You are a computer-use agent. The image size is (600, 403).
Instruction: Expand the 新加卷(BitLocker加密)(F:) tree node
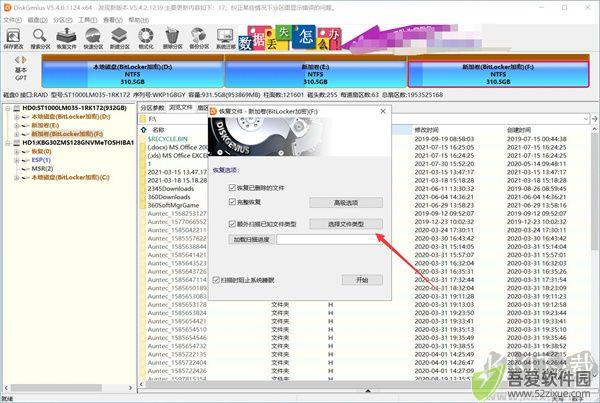point(17,134)
